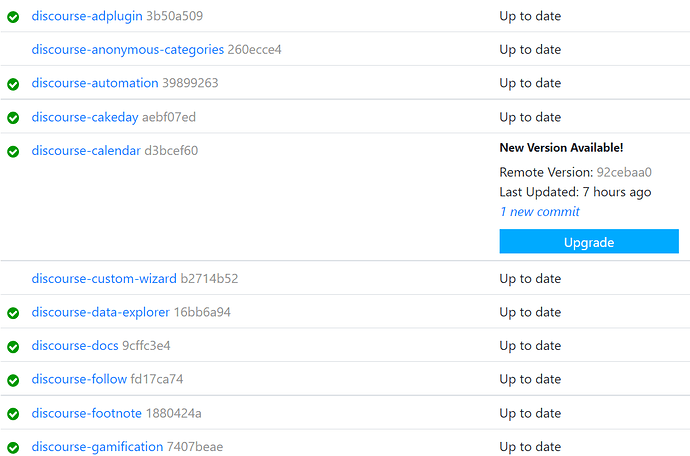
Task: Click 'Up to date' status for discourse-anonymous-categories
Action: point(530,50)
